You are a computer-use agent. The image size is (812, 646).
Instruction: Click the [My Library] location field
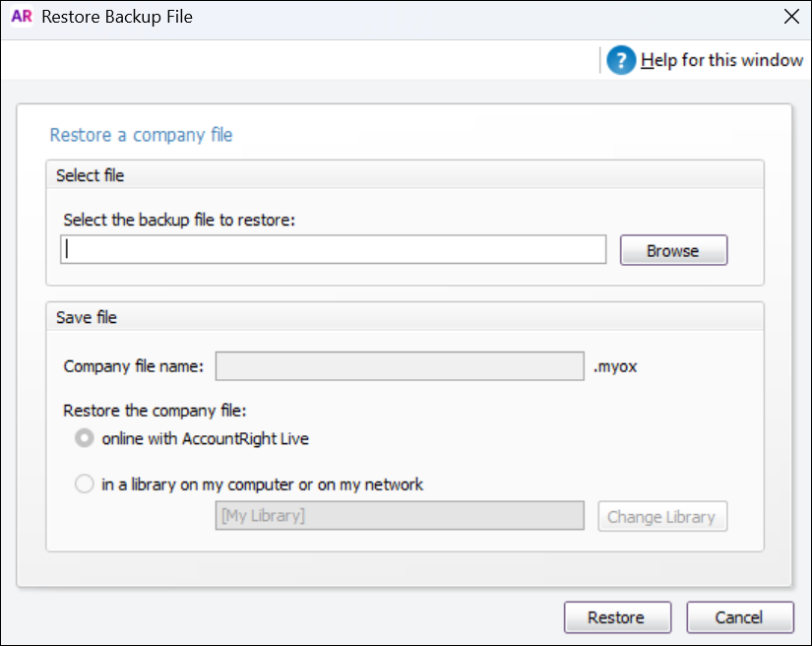pyautogui.click(x=399, y=516)
